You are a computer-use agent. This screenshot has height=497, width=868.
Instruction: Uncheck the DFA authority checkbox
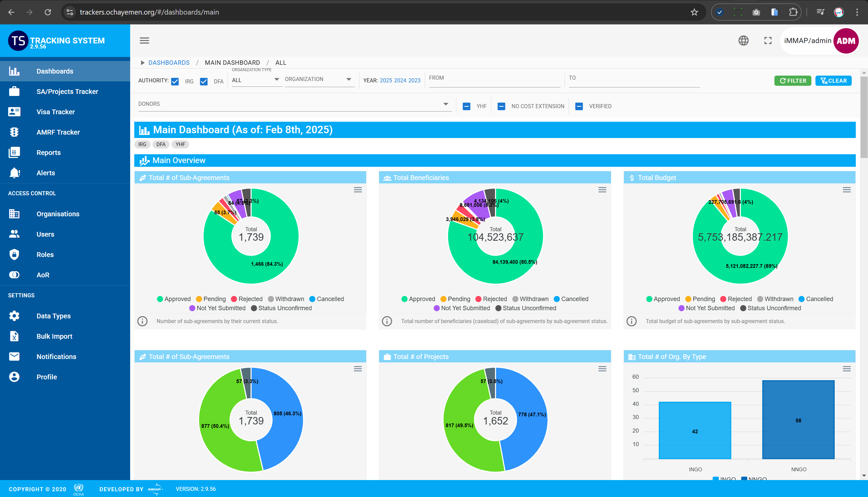coord(204,81)
